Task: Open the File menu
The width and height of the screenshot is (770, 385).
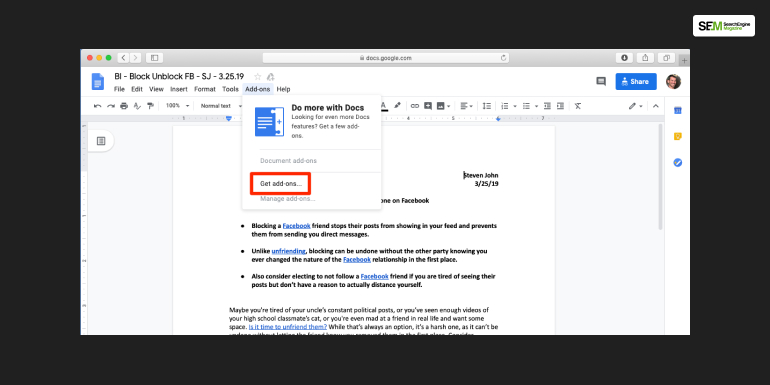Action: click(x=119, y=89)
